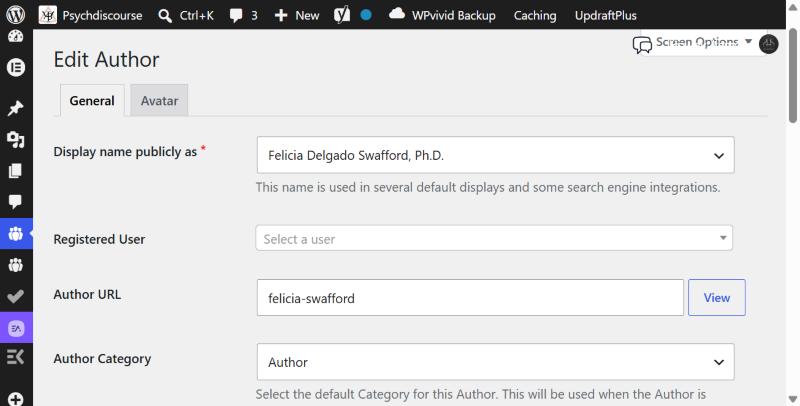Click the text 'Select the default Category for this Author'
Viewport: 800px width, 406px height.
377,394
